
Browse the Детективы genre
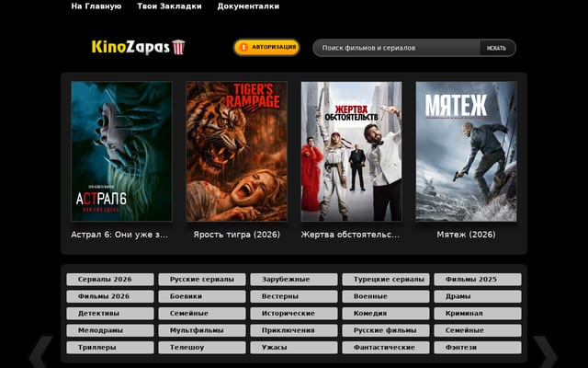click(110, 313)
